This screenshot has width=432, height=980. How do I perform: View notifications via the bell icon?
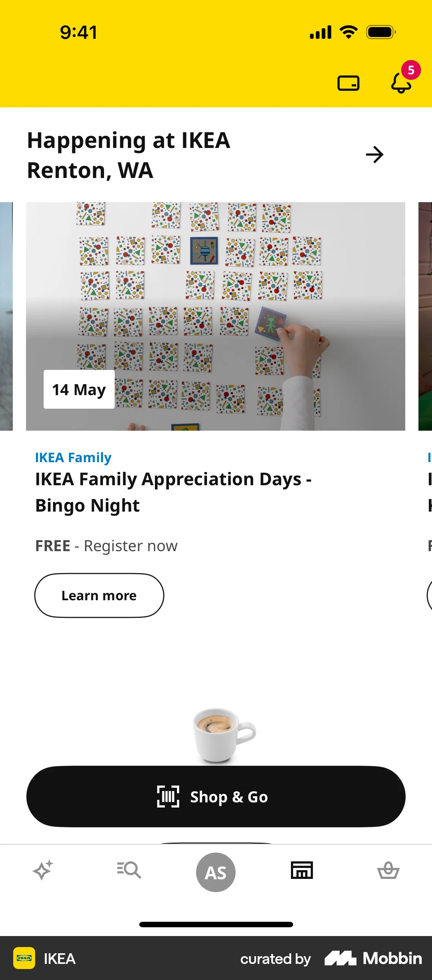coord(401,84)
